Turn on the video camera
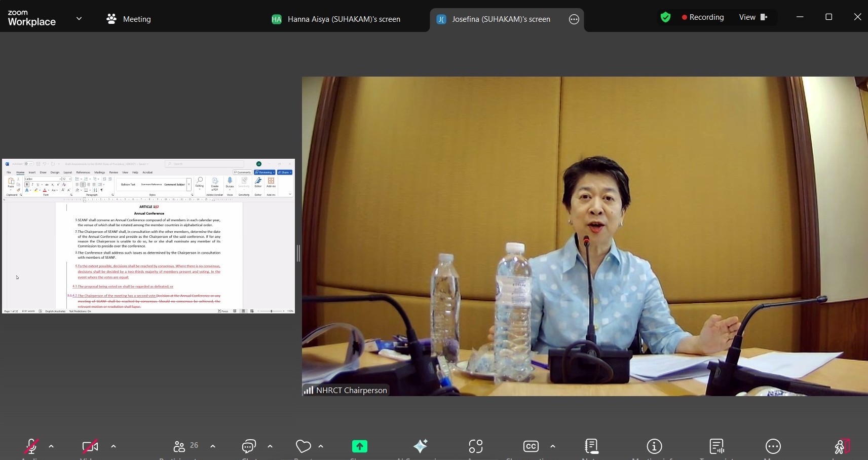Image resolution: width=868 pixels, height=460 pixels. point(90,446)
